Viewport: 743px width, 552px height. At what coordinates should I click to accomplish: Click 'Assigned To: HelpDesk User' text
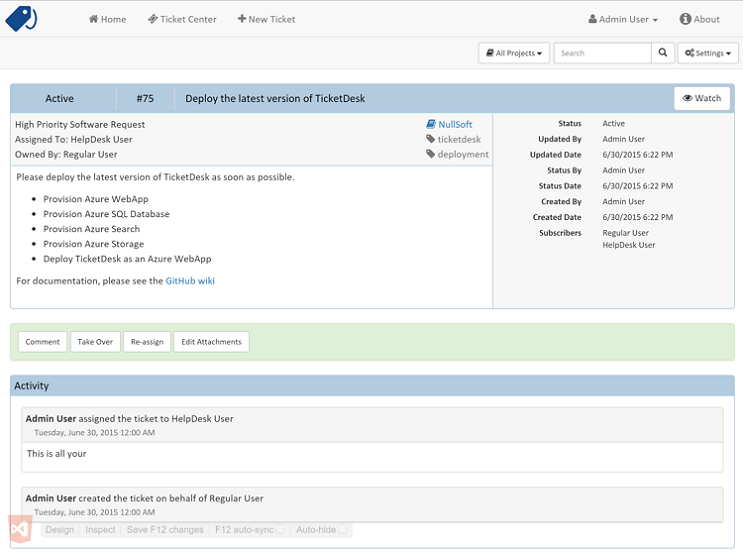click(x=73, y=140)
